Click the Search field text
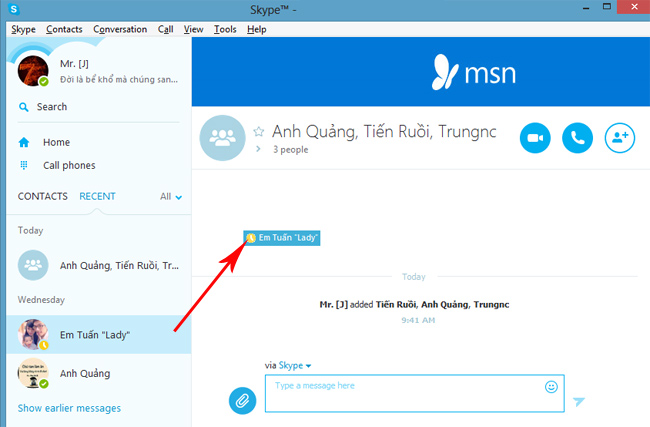The image size is (650, 427). click(x=52, y=107)
